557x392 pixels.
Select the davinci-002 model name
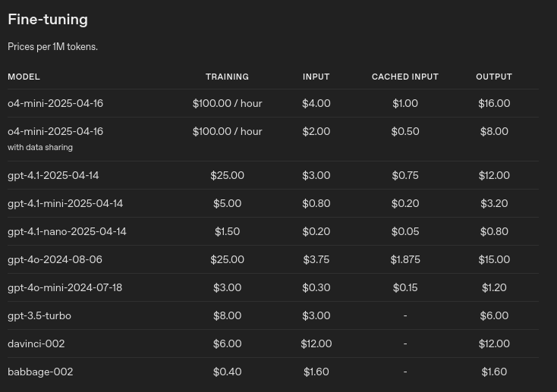pos(36,343)
